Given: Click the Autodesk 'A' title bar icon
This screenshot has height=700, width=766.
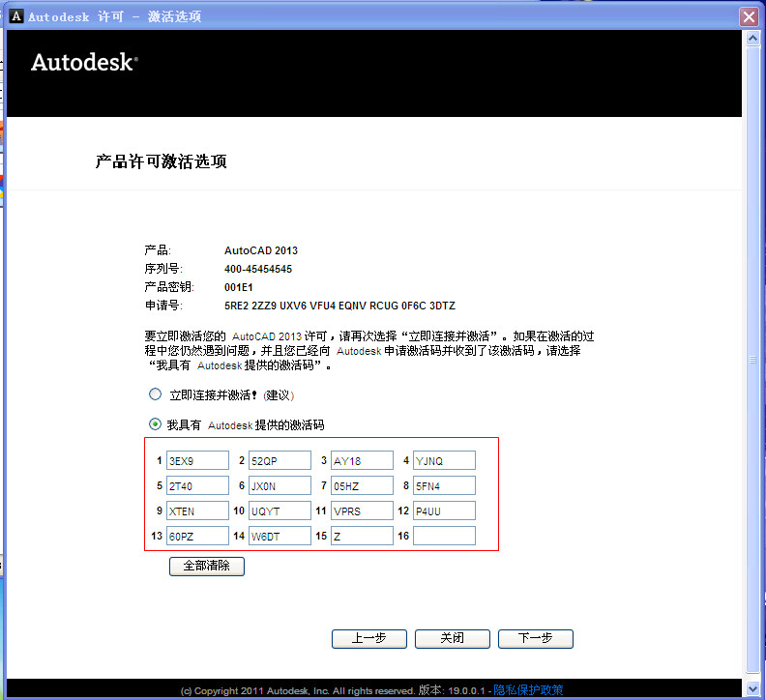Looking at the screenshot, I should (15, 16).
